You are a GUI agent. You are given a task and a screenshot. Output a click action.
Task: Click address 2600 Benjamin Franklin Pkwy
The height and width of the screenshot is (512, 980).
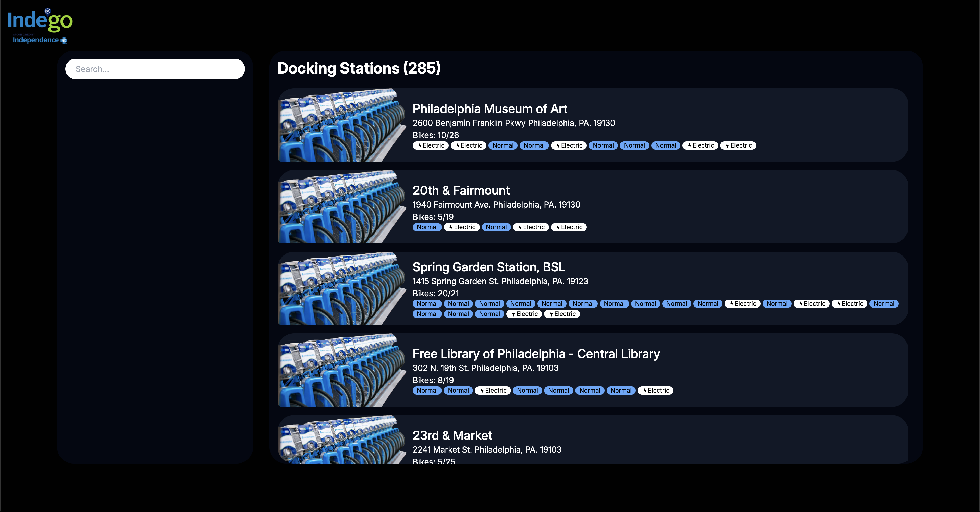pyautogui.click(x=514, y=123)
